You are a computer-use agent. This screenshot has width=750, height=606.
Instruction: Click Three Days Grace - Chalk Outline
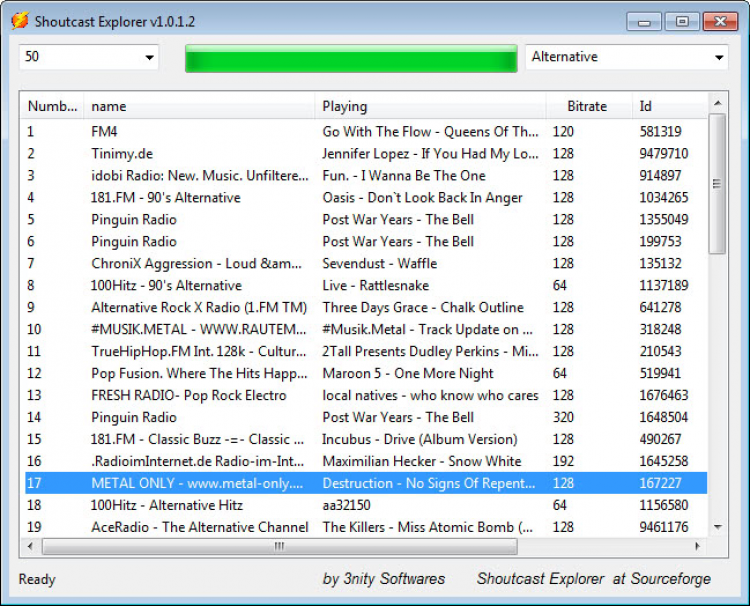[x=423, y=308]
